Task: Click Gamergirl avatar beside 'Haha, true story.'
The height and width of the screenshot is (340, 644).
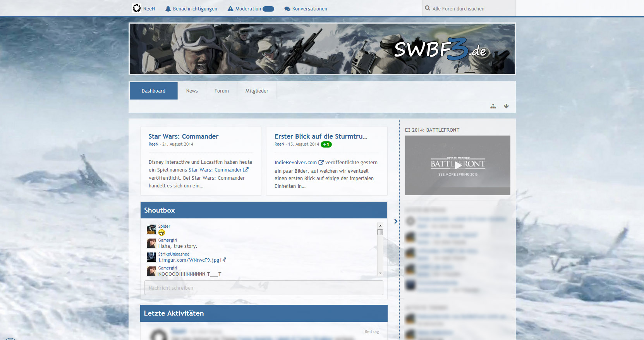Action: (x=151, y=243)
